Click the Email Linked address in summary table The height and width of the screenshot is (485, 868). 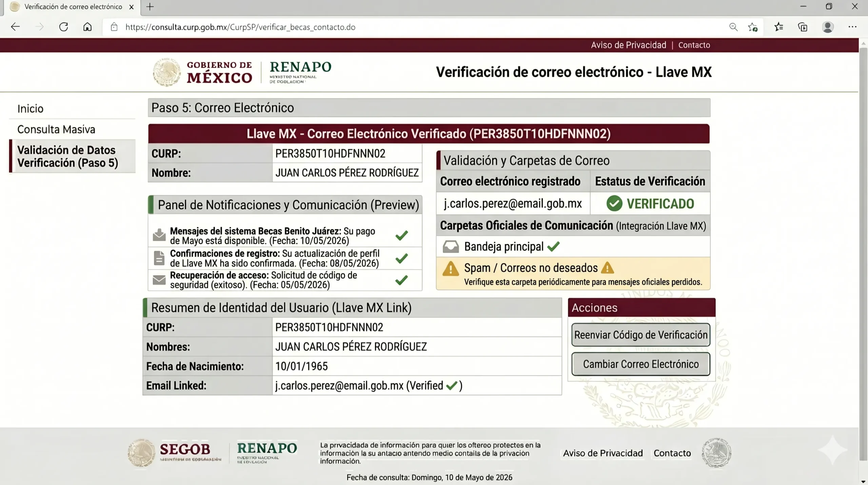pos(339,386)
